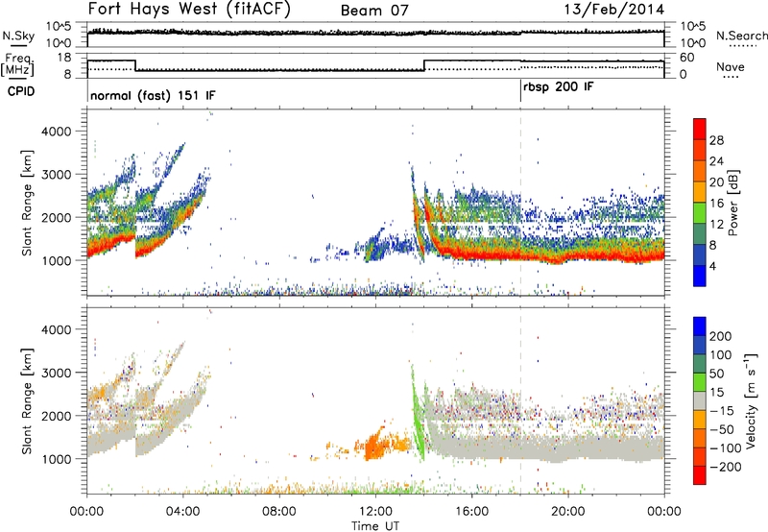Click the bright blue Power segment below 4
768x532 pixels.
point(700,276)
